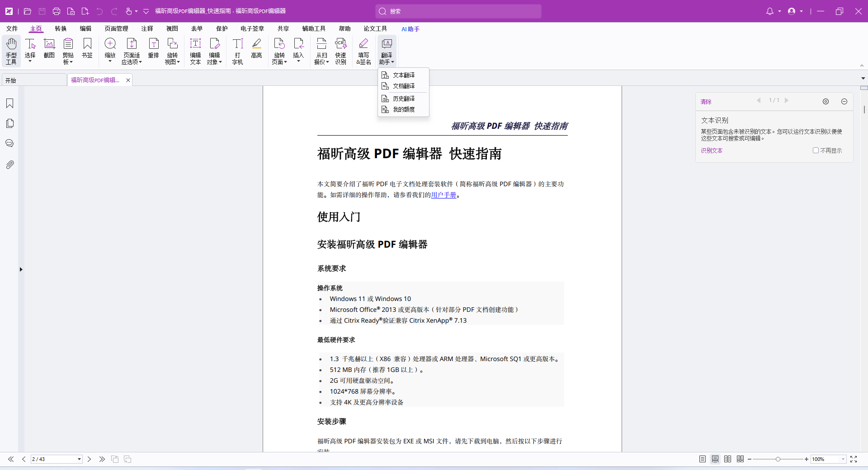Open the 编辑文本 text editing tool

195,50
